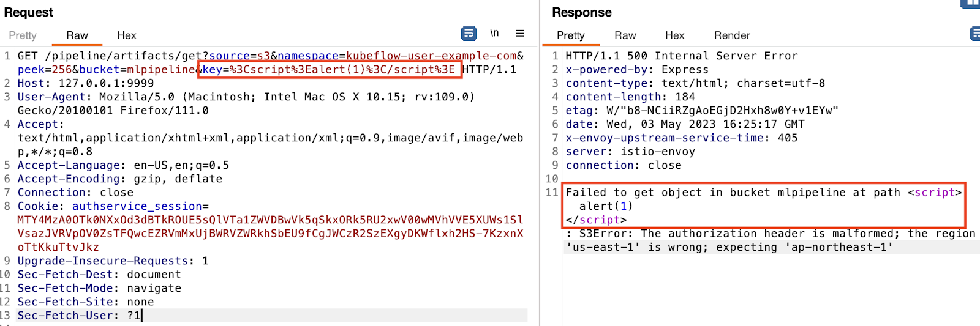This screenshot has height=326, width=980.
Task: Open the Response Raw tab
Action: click(625, 35)
